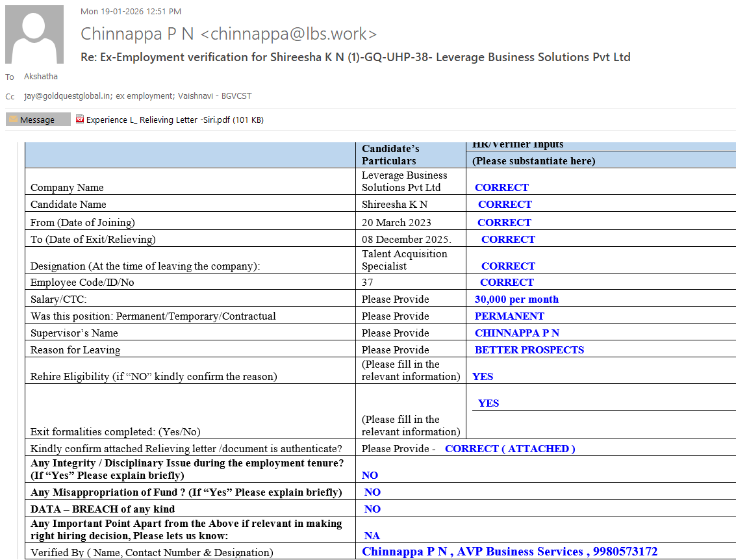The width and height of the screenshot is (736, 560).
Task: Click Designation row label
Action: 145,266
